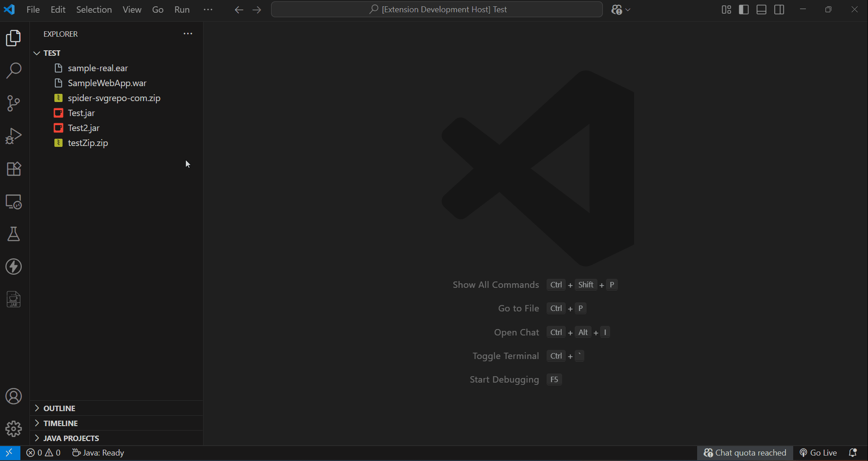This screenshot has width=868, height=461.
Task: Open the Remote Explorer view
Action: point(14,201)
